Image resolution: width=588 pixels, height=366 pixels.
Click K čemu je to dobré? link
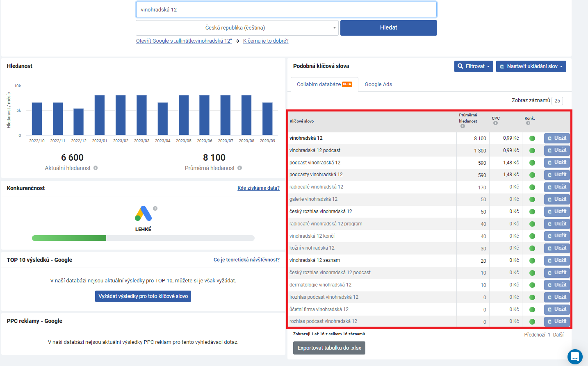[x=266, y=41]
